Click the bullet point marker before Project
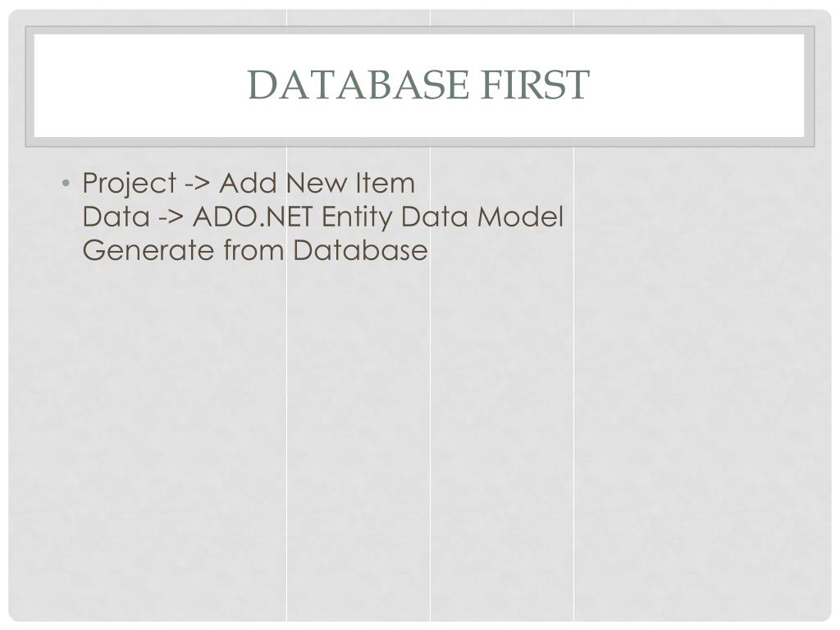The width and height of the screenshot is (840, 630). [66, 183]
